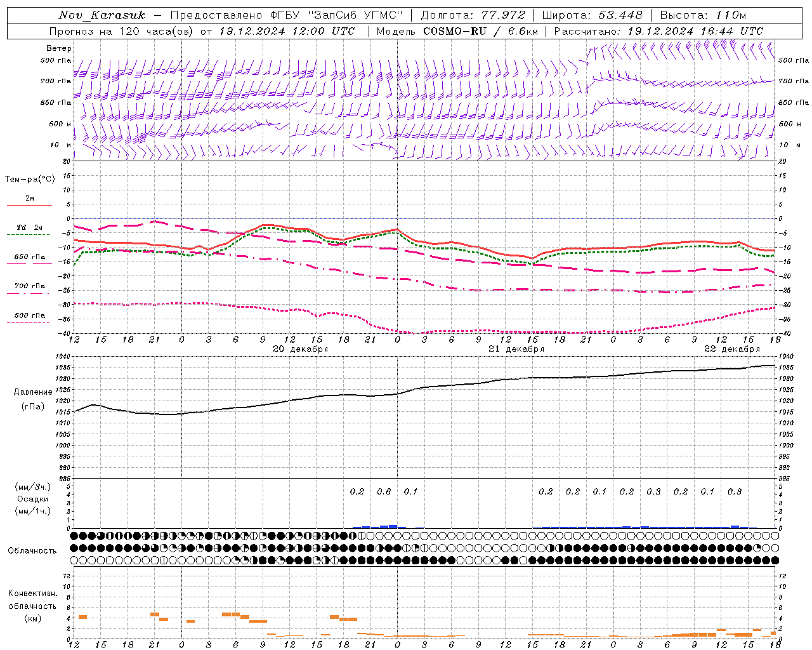Viewport: 812px width, 650px height.
Task: Click the '500 м' wind level label at left
Action: [x=60, y=124]
